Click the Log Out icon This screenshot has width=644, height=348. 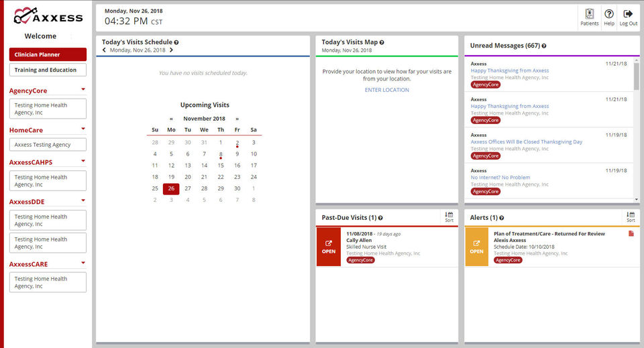click(x=628, y=17)
